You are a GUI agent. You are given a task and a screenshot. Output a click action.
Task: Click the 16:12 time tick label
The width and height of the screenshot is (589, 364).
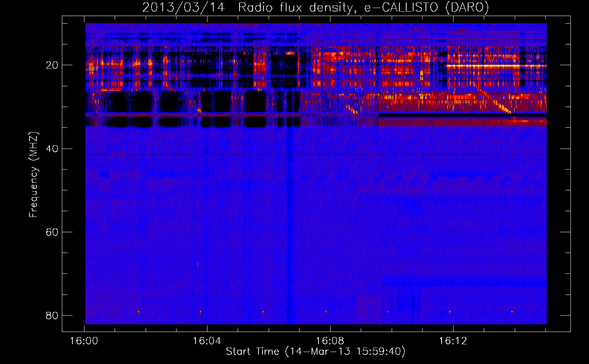(x=453, y=341)
